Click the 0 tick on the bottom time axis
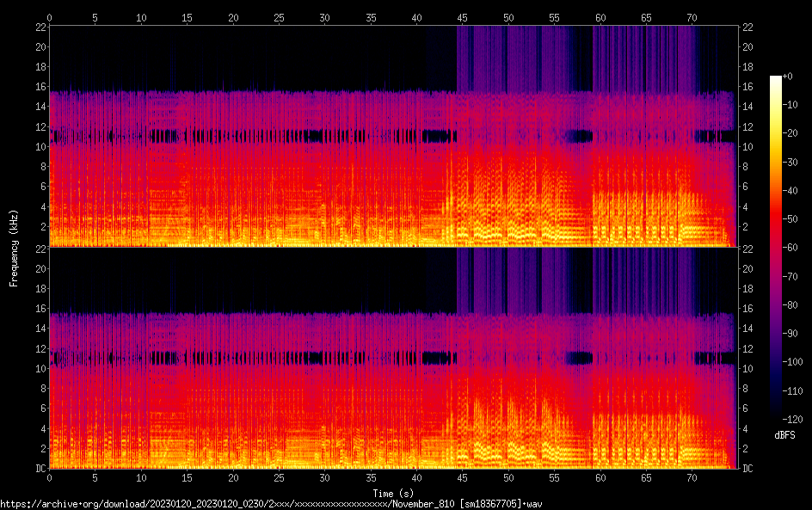Screen dimensions: 812x510 click(x=50, y=477)
